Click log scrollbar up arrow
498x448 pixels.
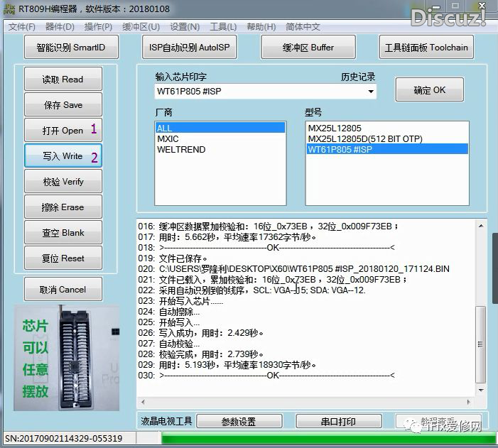click(481, 226)
